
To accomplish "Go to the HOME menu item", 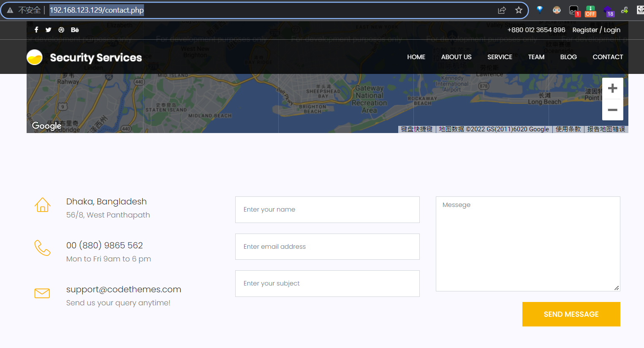I will (416, 57).
